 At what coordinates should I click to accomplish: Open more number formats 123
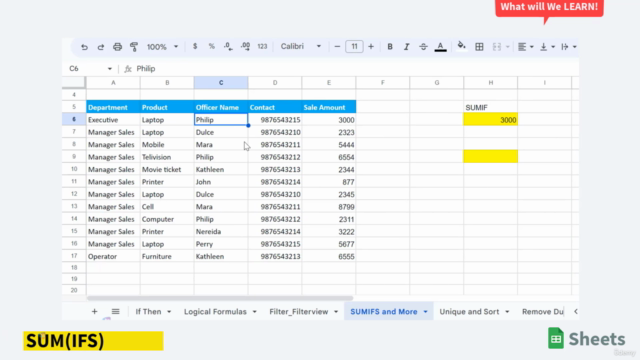pos(262,47)
